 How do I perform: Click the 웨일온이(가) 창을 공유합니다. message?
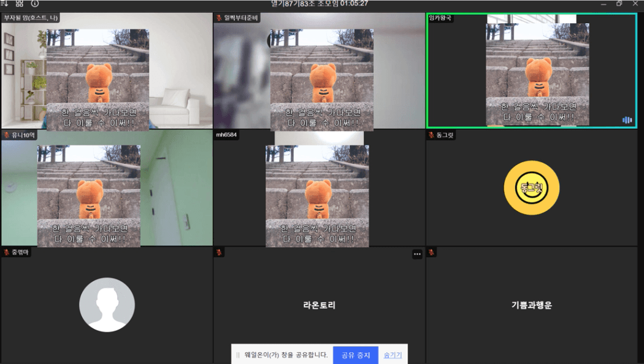tap(286, 355)
